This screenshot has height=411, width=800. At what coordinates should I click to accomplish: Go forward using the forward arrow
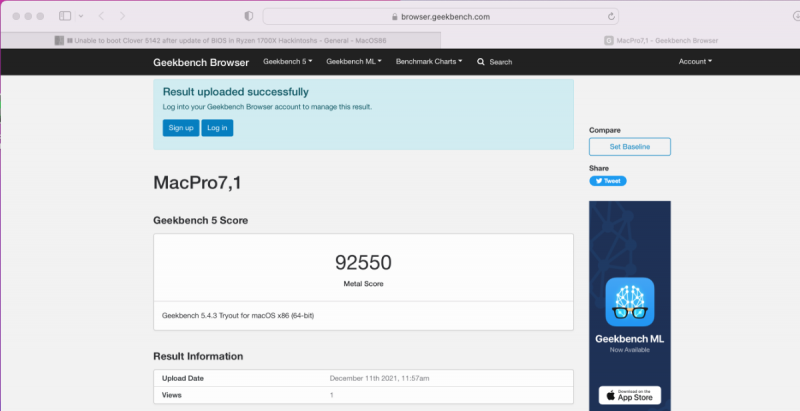tap(122, 16)
